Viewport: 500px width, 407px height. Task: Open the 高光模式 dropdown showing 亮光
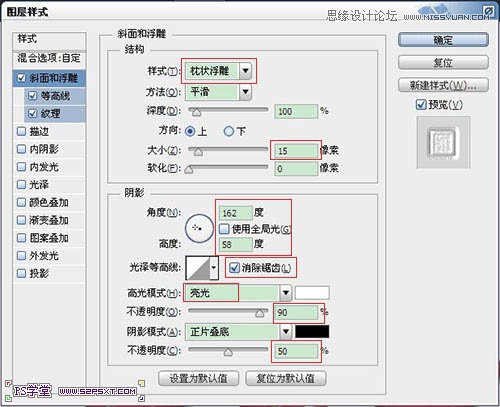(x=238, y=293)
